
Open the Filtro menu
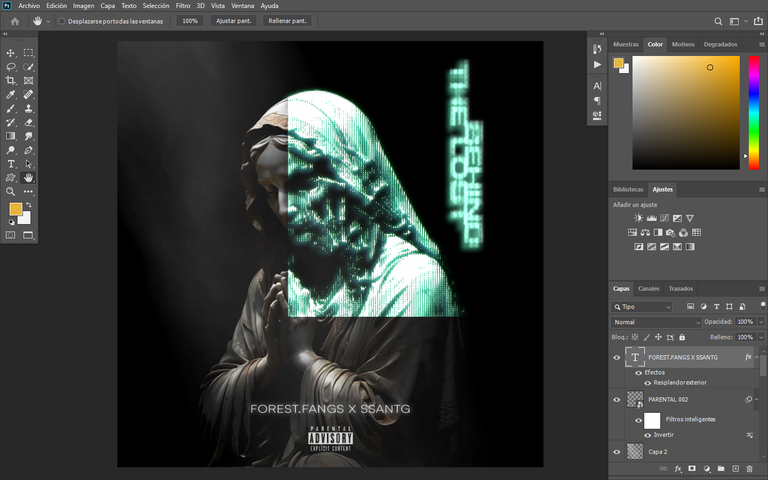tap(183, 6)
